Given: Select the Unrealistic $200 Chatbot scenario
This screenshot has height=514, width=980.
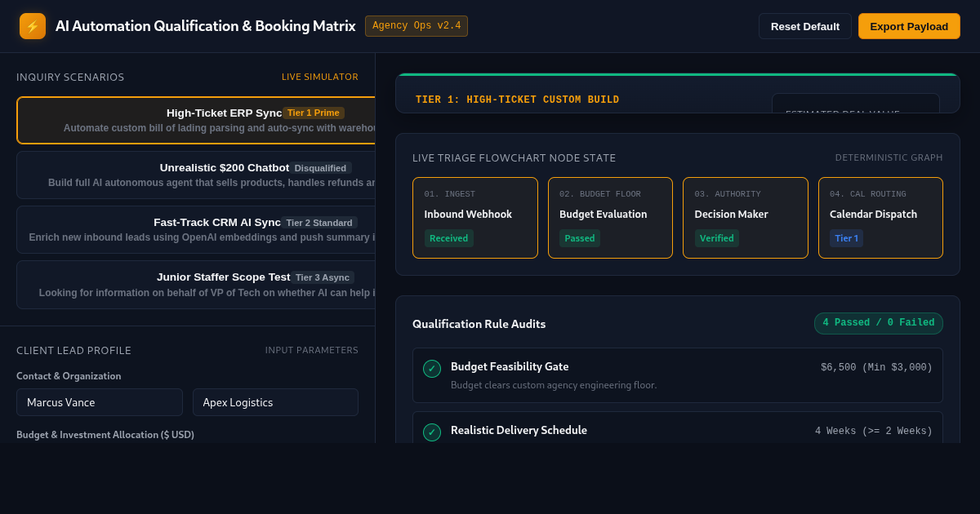Looking at the screenshot, I should tap(196, 175).
